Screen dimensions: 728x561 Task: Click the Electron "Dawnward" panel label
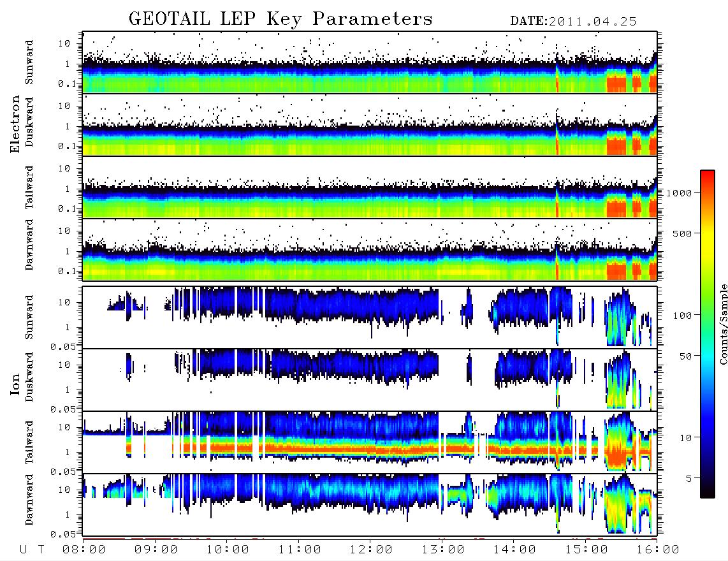[x=29, y=245]
